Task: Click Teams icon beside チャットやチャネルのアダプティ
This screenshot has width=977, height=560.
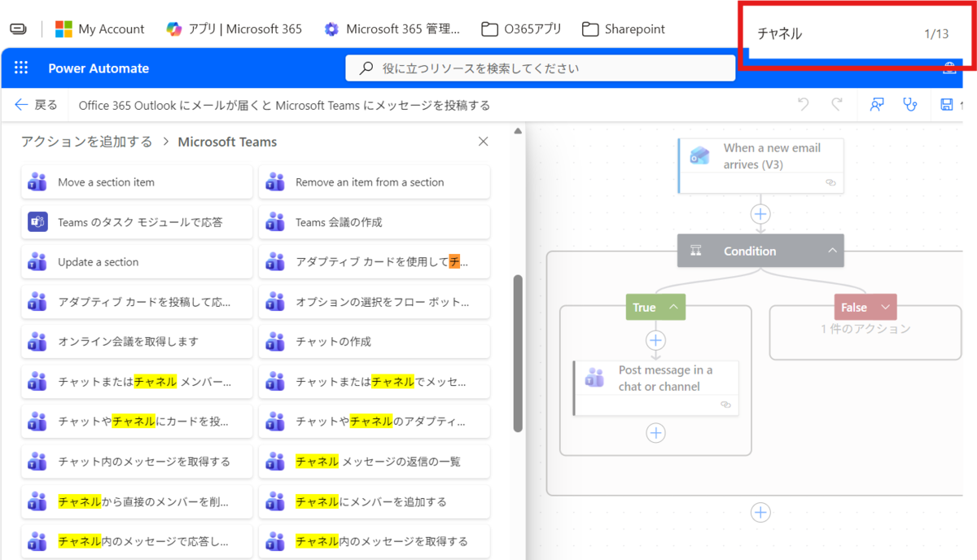Action: click(x=275, y=422)
